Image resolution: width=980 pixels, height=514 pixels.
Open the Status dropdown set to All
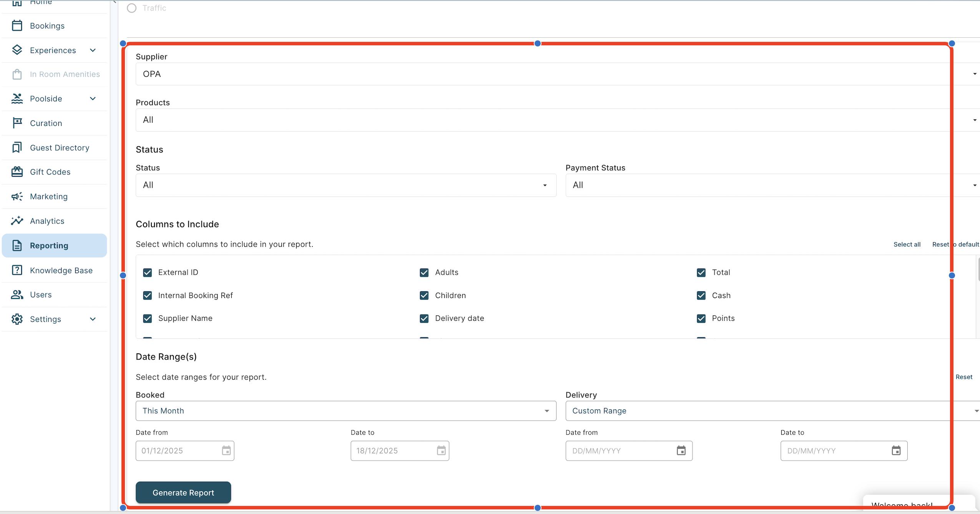(345, 185)
